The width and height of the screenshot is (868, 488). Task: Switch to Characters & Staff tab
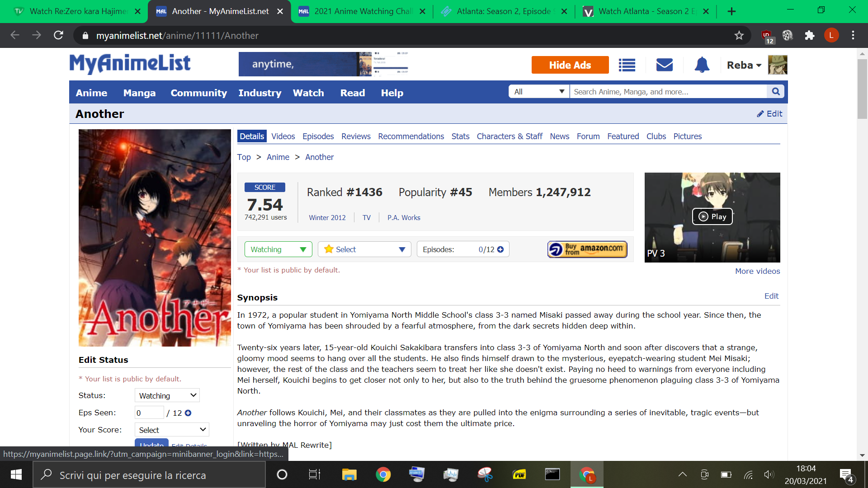tap(509, 136)
